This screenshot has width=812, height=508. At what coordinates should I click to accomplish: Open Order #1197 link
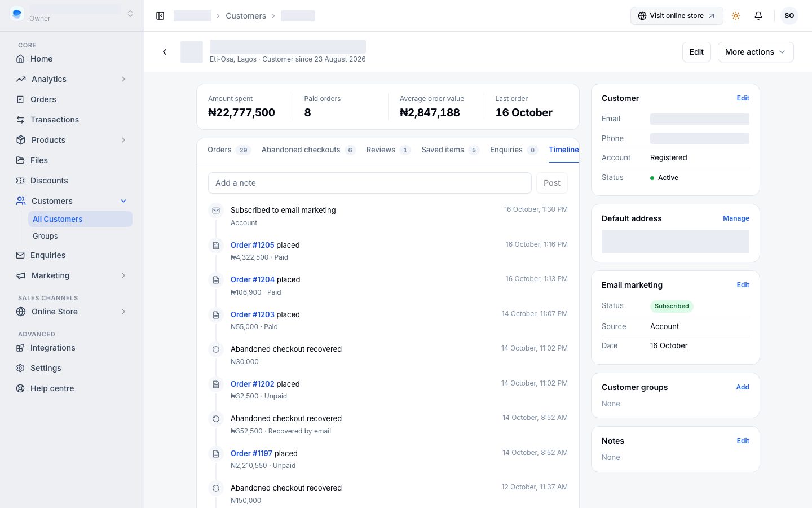251,453
